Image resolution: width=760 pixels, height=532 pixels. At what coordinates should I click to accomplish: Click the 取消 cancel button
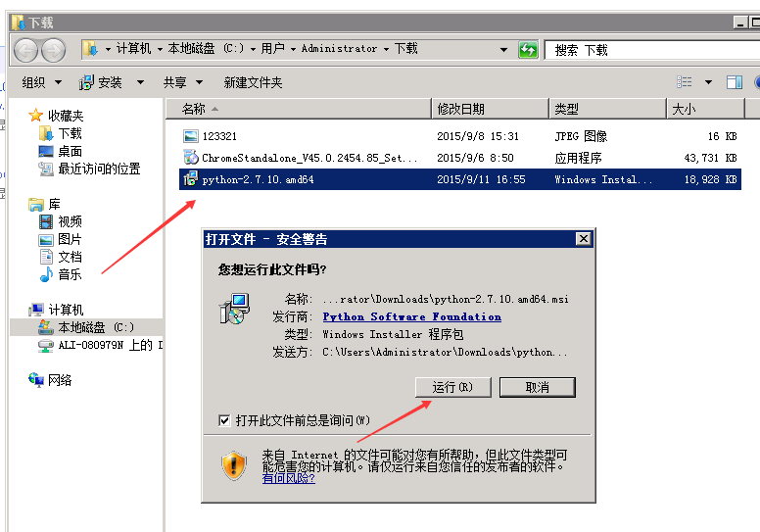click(537, 387)
